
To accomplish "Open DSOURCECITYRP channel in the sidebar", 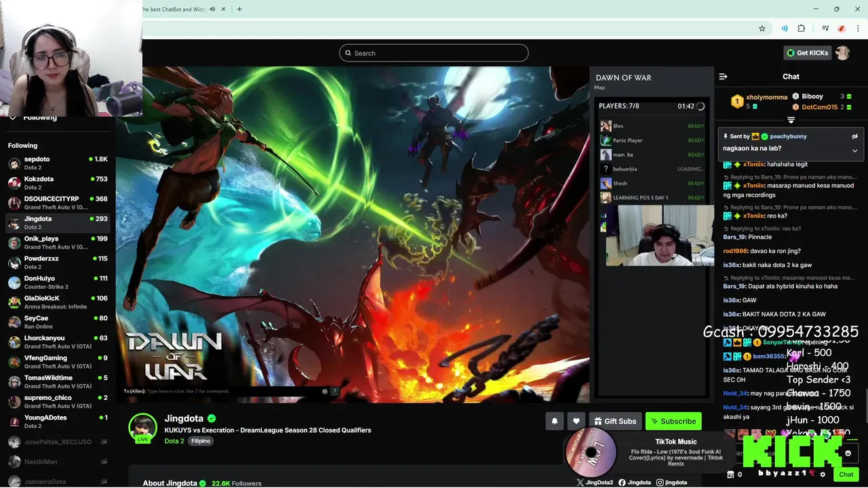I will point(58,203).
